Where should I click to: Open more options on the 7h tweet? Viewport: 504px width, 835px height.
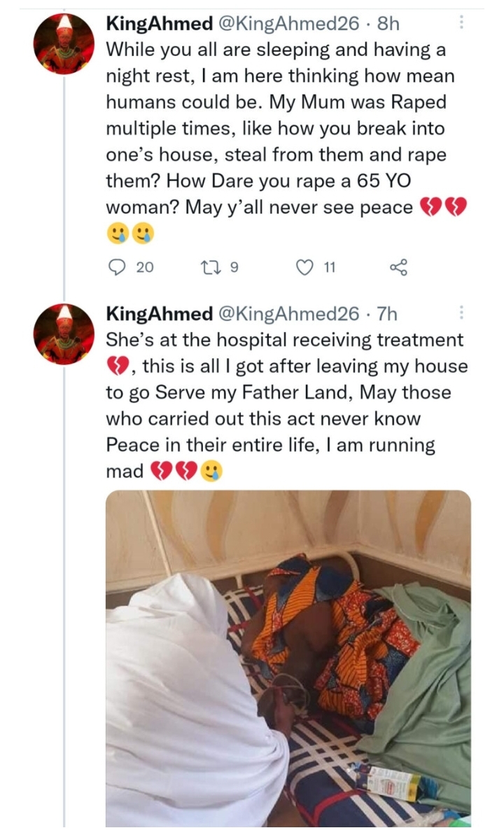tap(461, 313)
